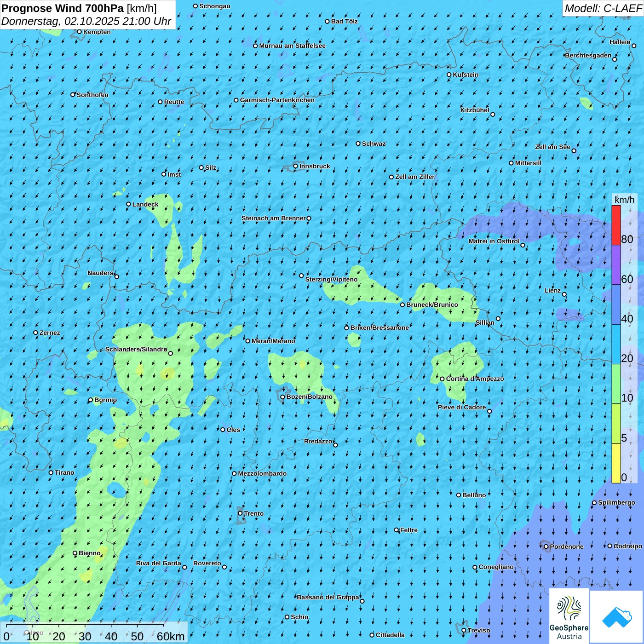Screen dimensions: 644x644
Task: Select the Murnau am Staffelsee label
Action: [x=292, y=46]
